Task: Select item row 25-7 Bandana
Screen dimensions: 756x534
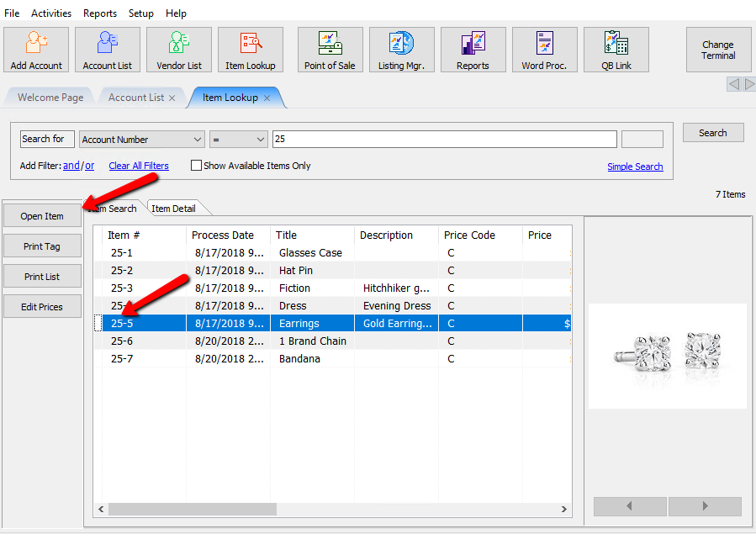Action: [333, 358]
